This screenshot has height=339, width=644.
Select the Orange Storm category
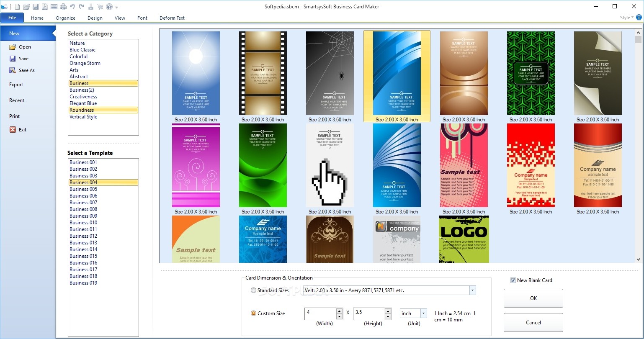click(103, 63)
